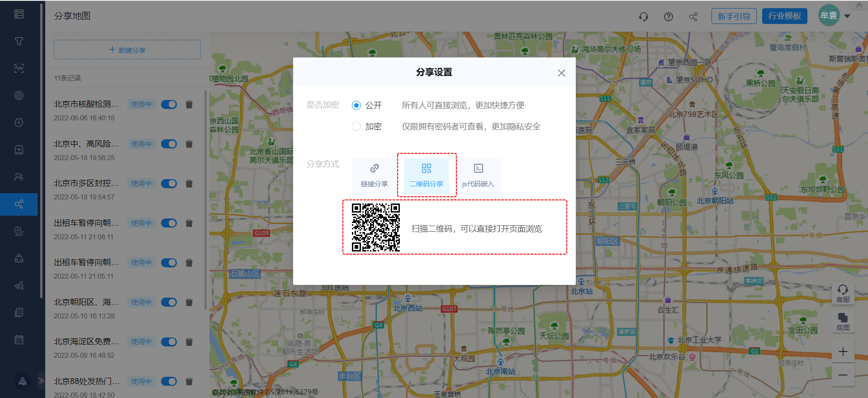Viewport: 868px width, 398px height.
Task: Zoom in the map with plus button
Action: click(843, 351)
